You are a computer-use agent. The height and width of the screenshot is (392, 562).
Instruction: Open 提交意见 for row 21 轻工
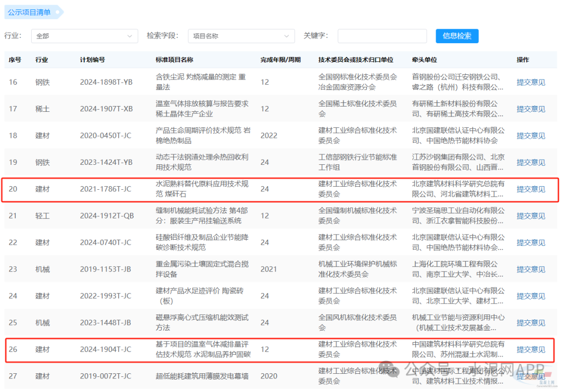[531, 216]
